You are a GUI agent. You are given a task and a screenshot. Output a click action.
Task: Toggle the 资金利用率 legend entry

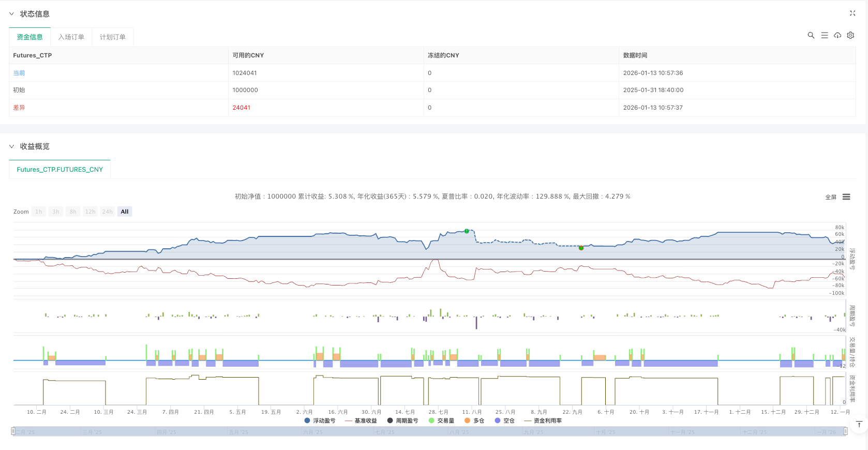tap(543, 421)
